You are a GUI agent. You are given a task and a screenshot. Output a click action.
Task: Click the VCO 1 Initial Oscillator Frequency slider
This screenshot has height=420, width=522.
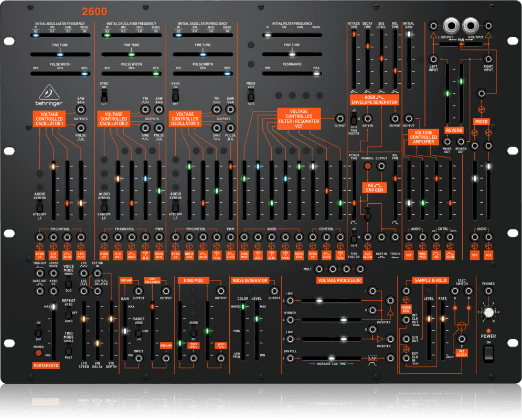60,35
